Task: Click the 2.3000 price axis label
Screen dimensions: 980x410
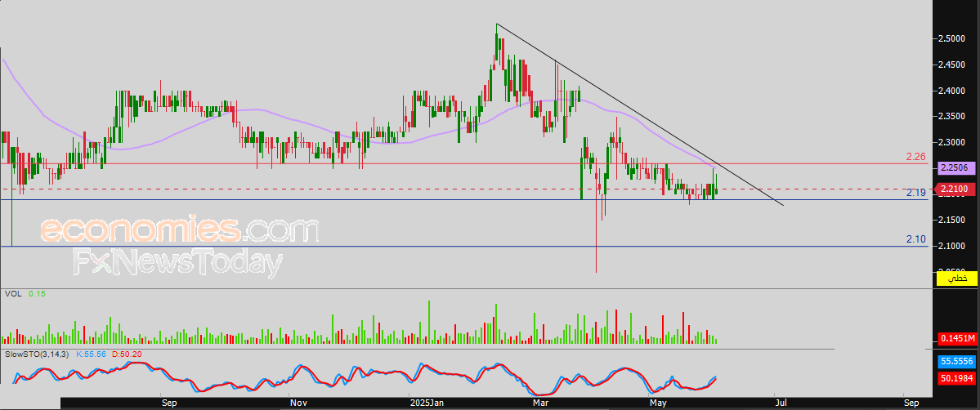Action: pos(951,142)
